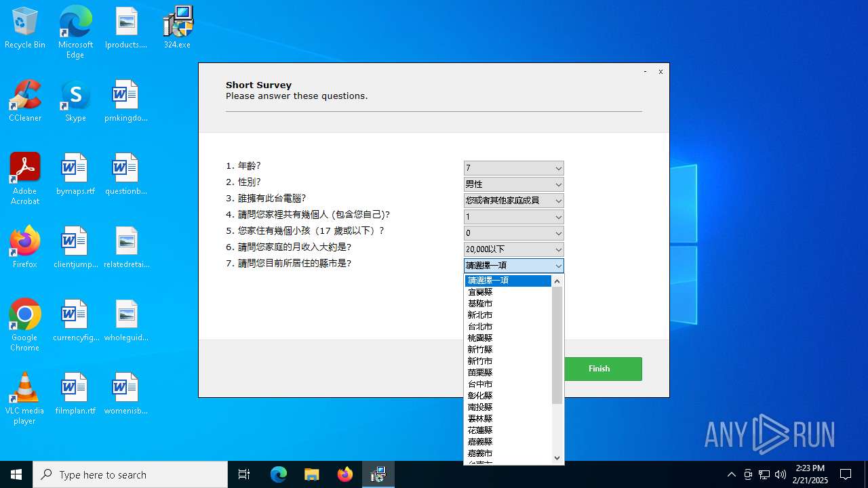This screenshot has height=488, width=868.
Task: Open the taskbar clock and date
Action: coord(810,474)
